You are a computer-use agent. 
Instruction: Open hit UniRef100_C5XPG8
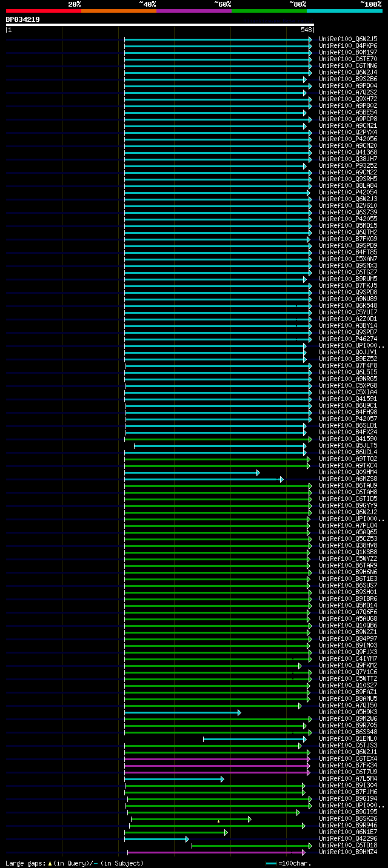(x=348, y=385)
